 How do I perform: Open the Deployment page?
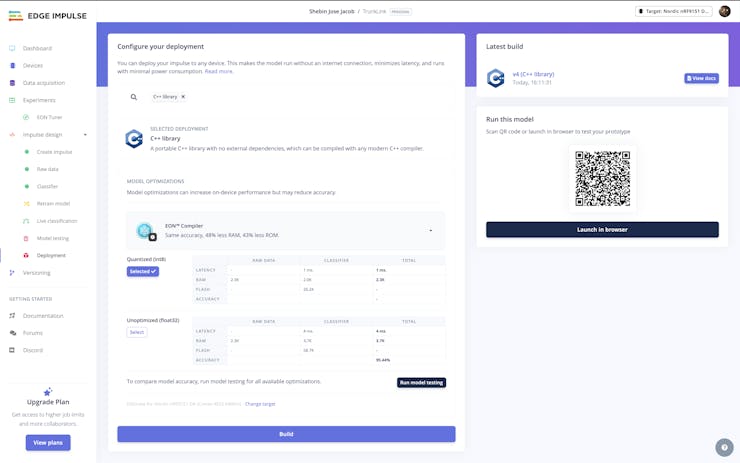[x=51, y=255]
